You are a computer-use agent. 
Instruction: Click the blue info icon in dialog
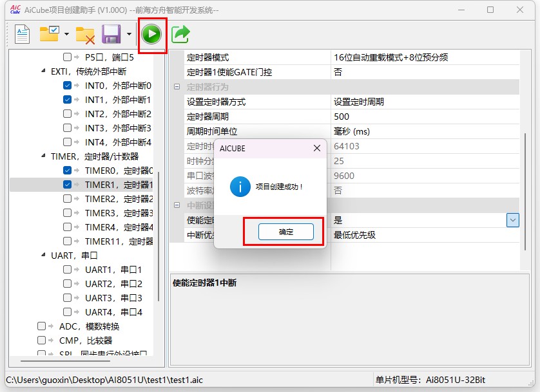[240, 187]
